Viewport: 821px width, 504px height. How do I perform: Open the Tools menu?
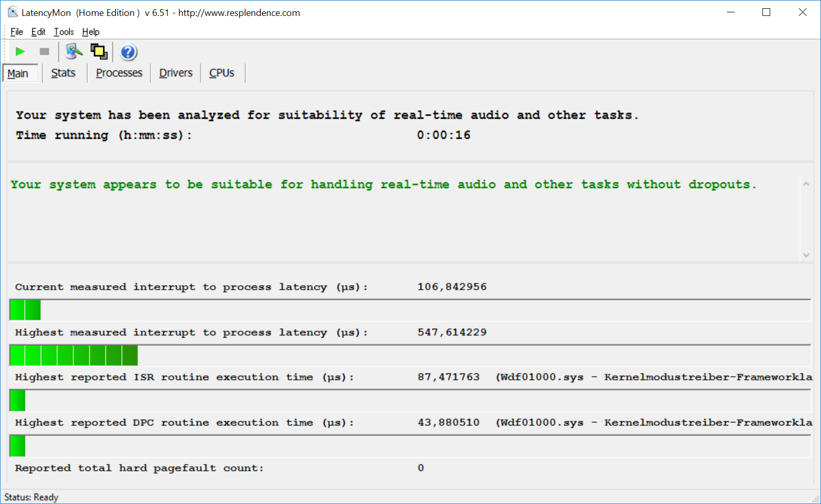[x=64, y=32]
